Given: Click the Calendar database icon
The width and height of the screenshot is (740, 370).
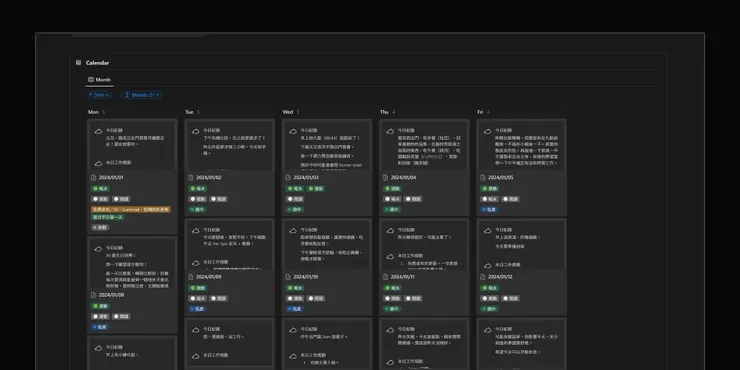Looking at the screenshot, I should 78,62.
